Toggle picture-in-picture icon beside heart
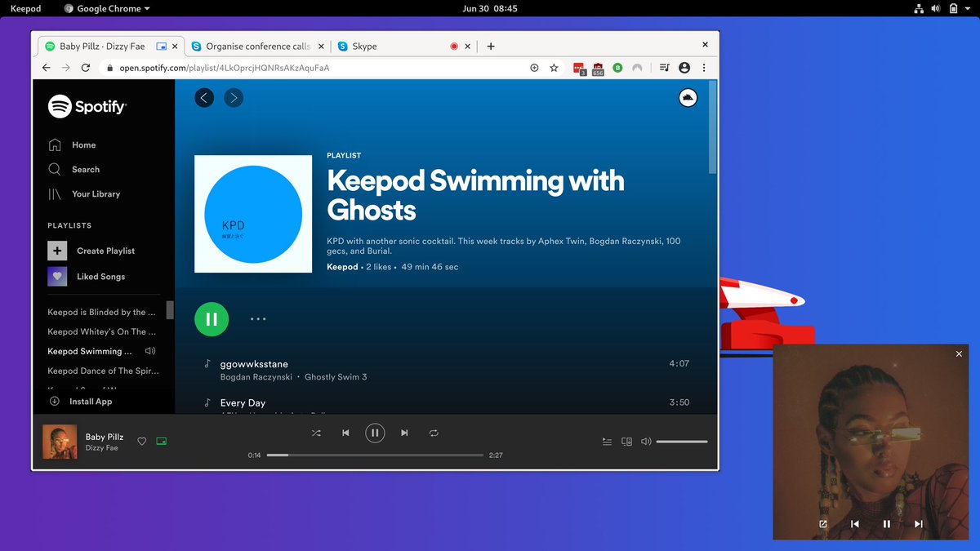 point(162,442)
